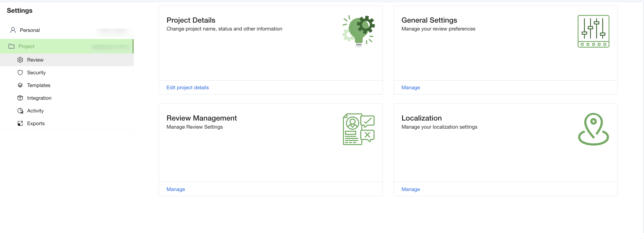Click the Security shield icon
644x233 pixels.
20,72
